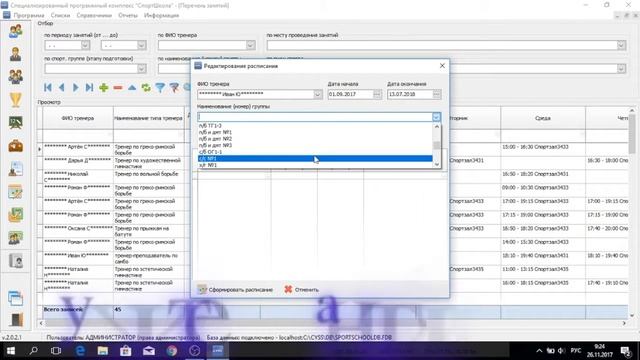Expand the lesson location filter dropdown
640x360 pixels.
(x=621, y=45)
